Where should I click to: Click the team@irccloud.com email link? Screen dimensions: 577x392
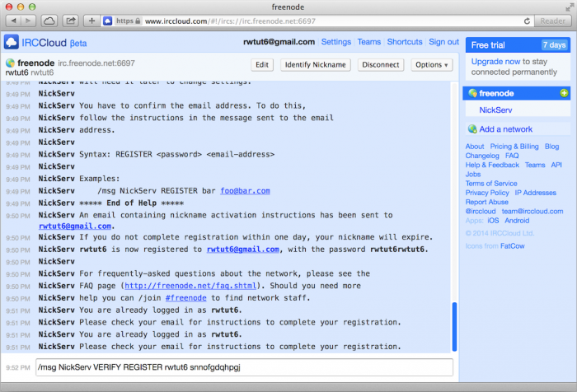532,211
